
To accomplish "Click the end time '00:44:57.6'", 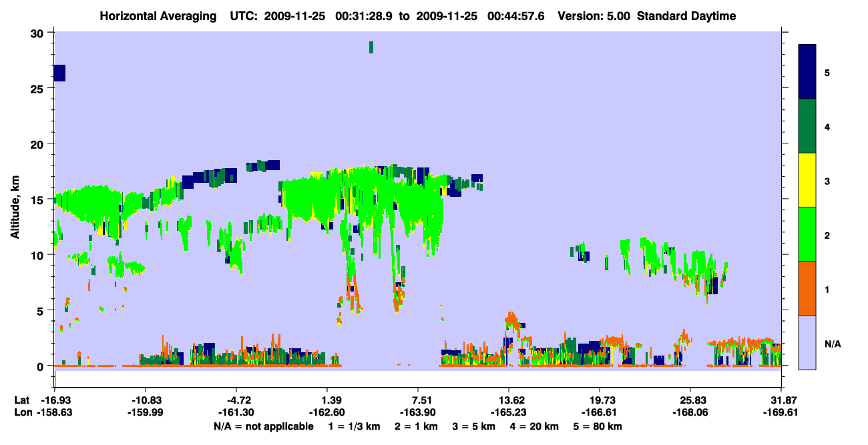I will click(x=517, y=16).
